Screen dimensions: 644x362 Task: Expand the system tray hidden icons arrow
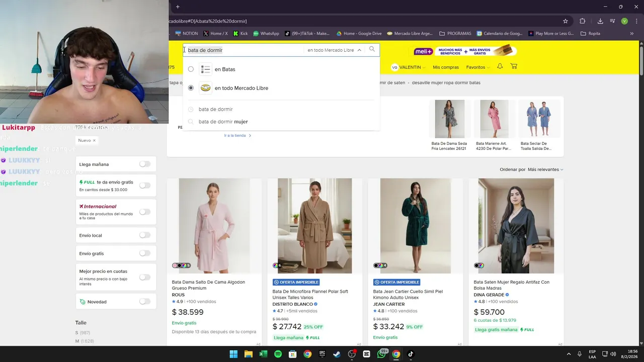coord(569,354)
